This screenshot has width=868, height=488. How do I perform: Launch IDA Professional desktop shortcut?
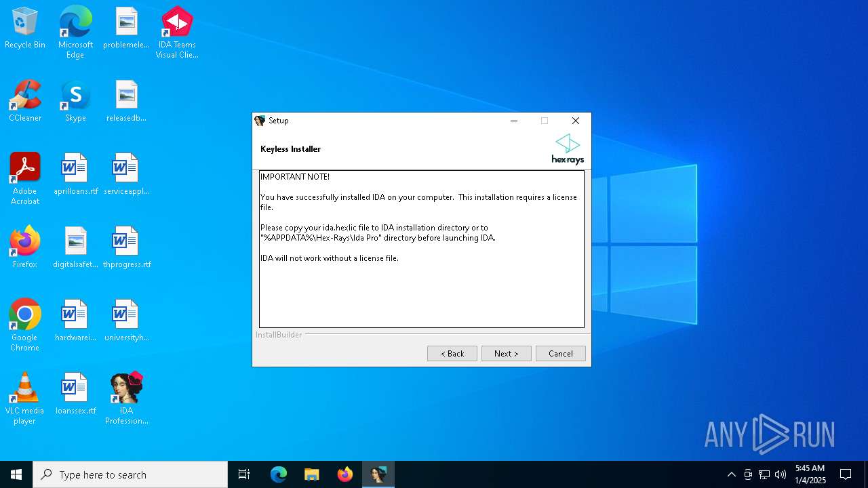coord(126,399)
